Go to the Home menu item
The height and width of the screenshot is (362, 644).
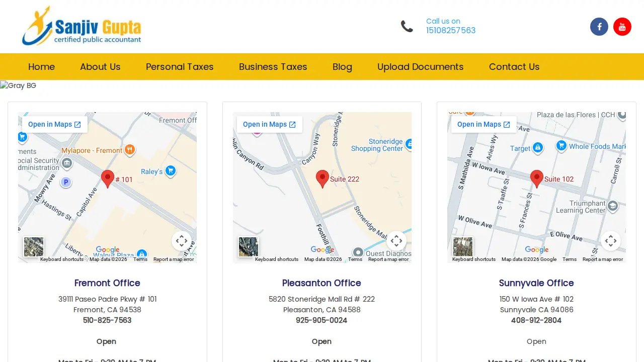[41, 67]
